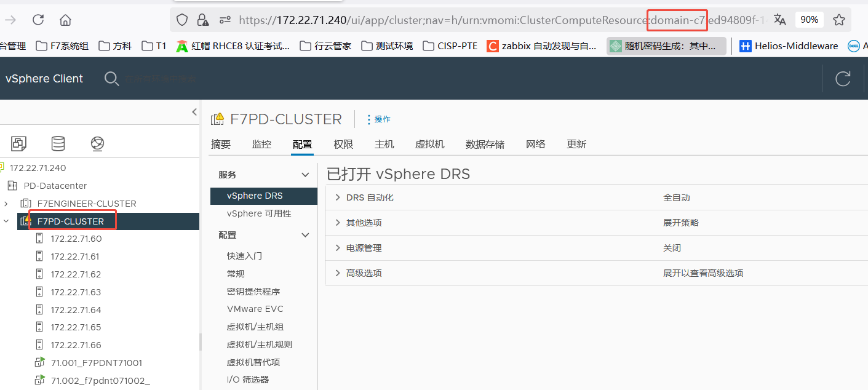868x390 pixels.
Task: Collapse the navigator sidebar panel
Action: 194,112
